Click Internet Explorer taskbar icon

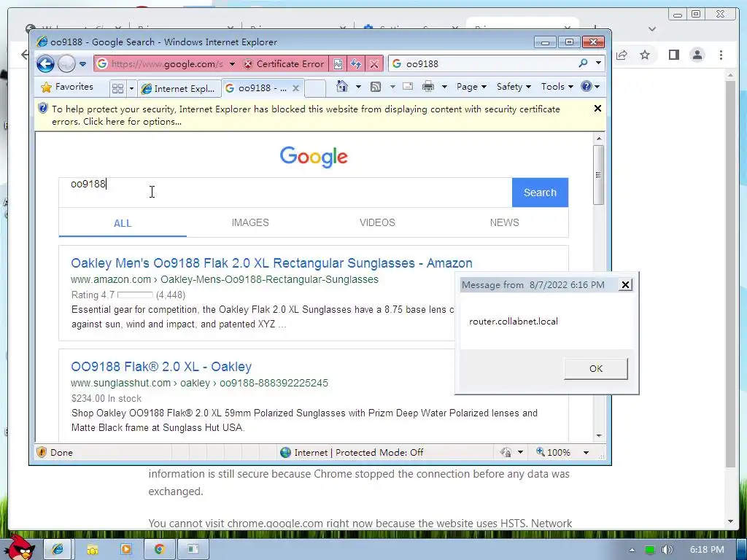coord(58,549)
